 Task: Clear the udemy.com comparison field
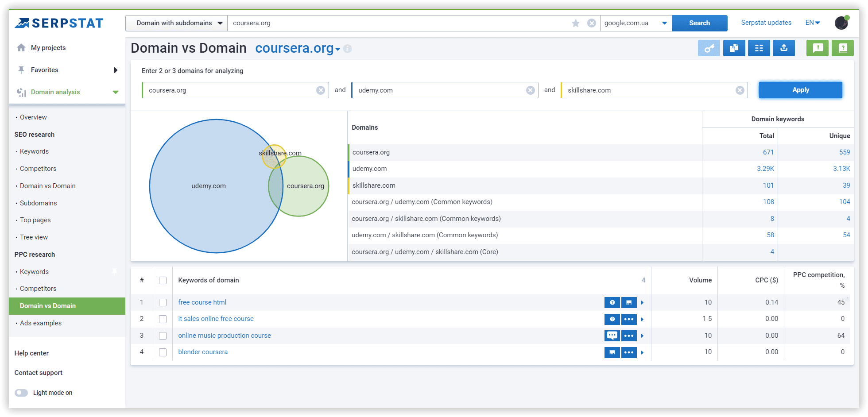(530, 90)
